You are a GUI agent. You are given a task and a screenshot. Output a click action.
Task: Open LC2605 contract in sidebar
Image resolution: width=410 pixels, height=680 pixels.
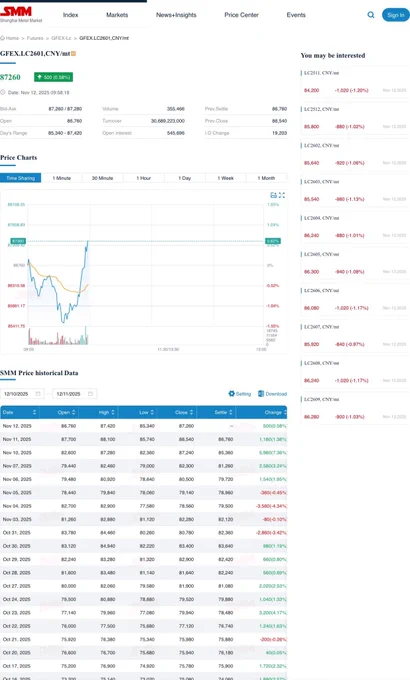coord(321,254)
